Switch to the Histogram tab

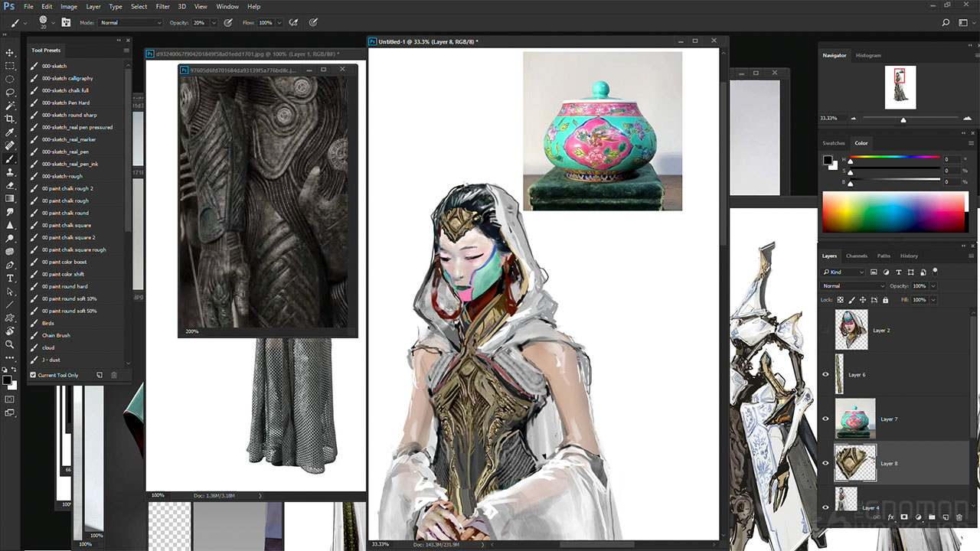pos(868,55)
